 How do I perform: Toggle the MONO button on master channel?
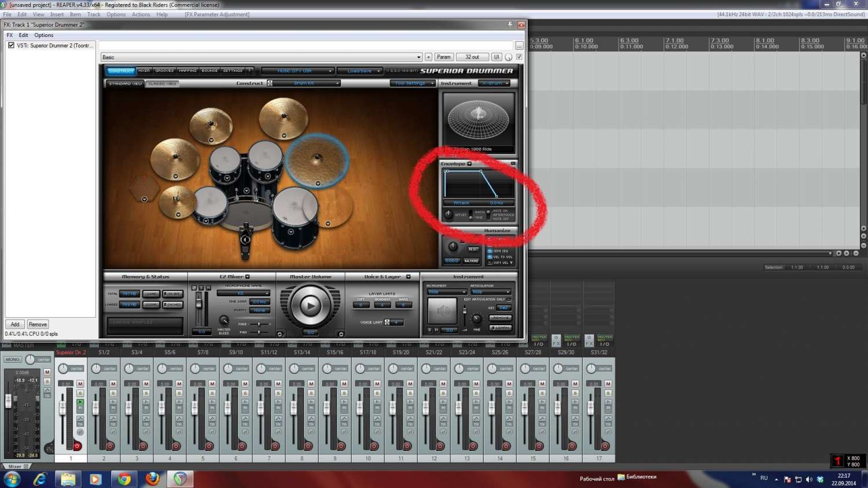pos(12,359)
